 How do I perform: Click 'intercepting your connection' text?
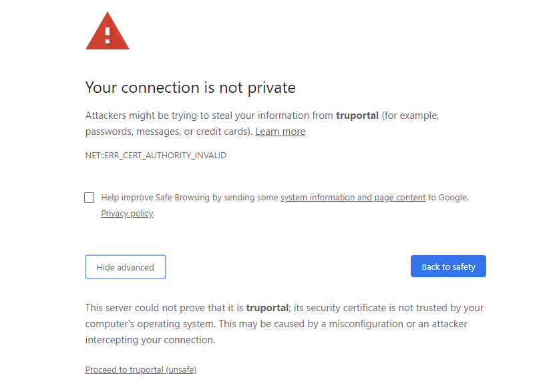coord(150,340)
